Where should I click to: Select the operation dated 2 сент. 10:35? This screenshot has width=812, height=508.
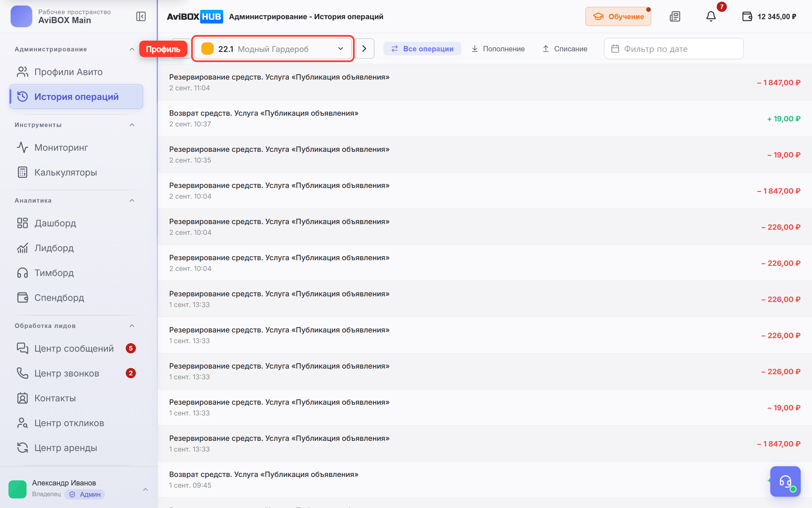coord(485,155)
